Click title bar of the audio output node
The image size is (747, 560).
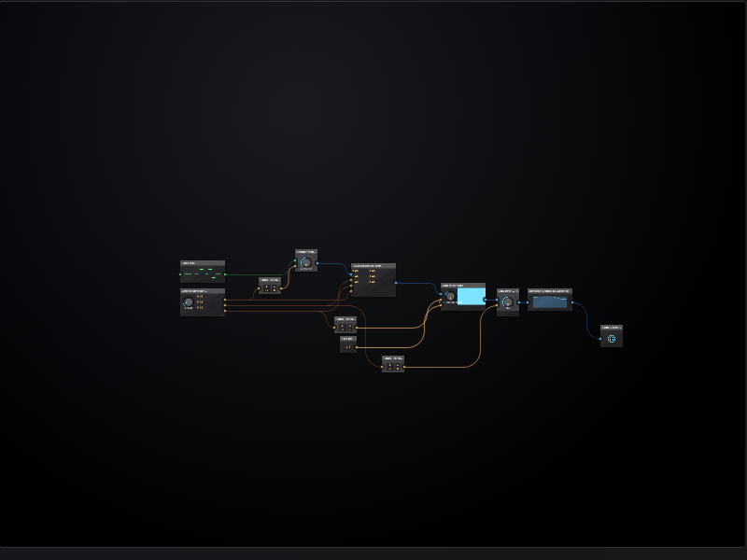tap(612, 328)
